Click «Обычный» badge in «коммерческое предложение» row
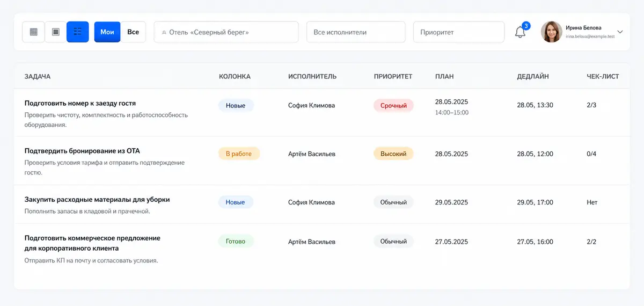The image size is (644, 306). 393,241
